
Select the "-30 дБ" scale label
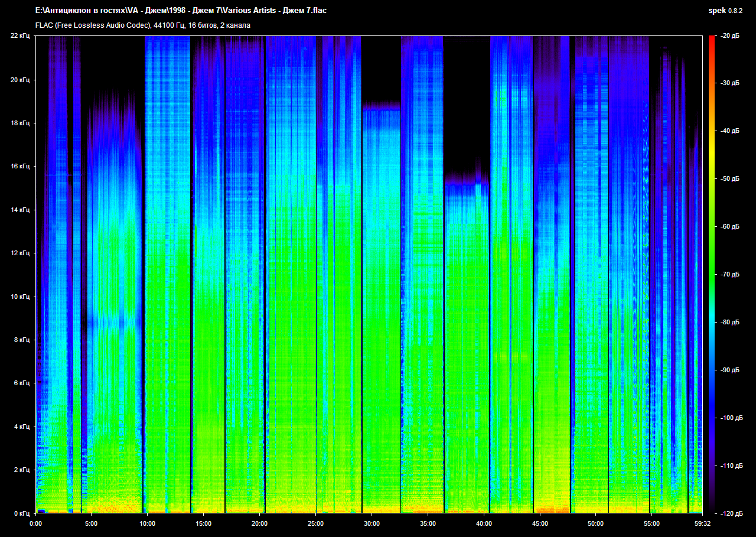click(x=731, y=84)
